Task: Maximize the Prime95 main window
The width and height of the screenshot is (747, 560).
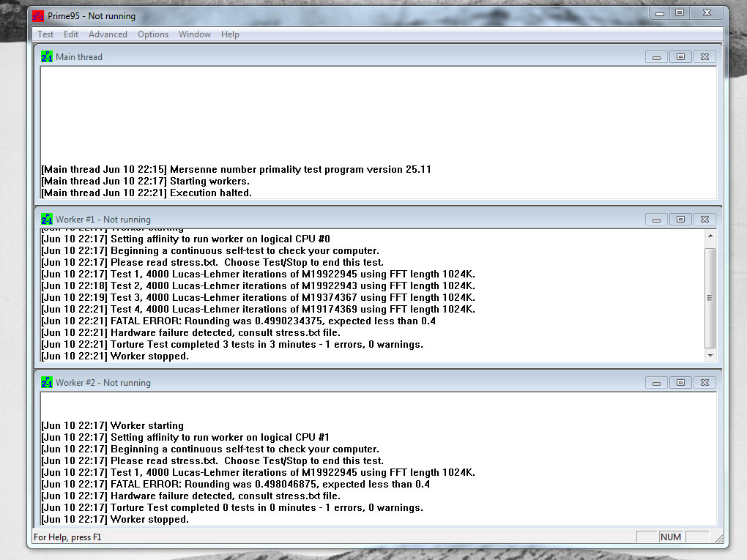Action: click(680, 13)
